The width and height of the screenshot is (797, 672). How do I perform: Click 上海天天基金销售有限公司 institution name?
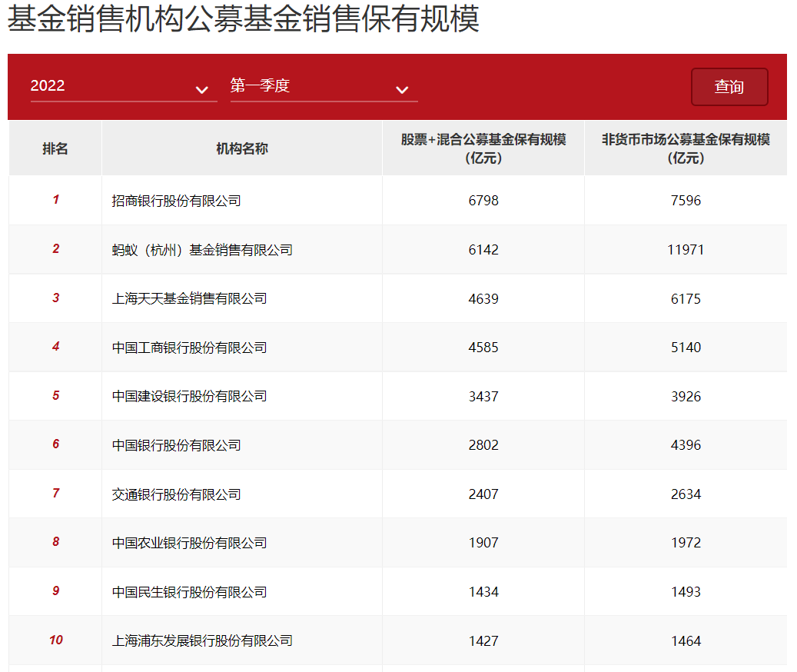pos(189,298)
